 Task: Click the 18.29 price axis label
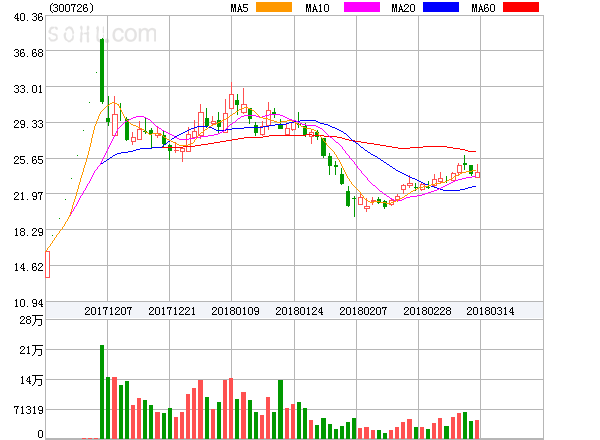(x=28, y=232)
